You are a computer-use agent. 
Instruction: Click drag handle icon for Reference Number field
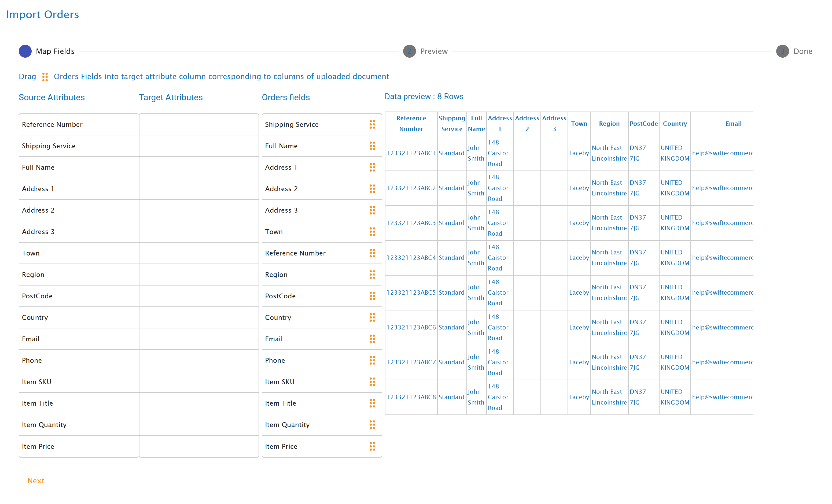(x=372, y=253)
